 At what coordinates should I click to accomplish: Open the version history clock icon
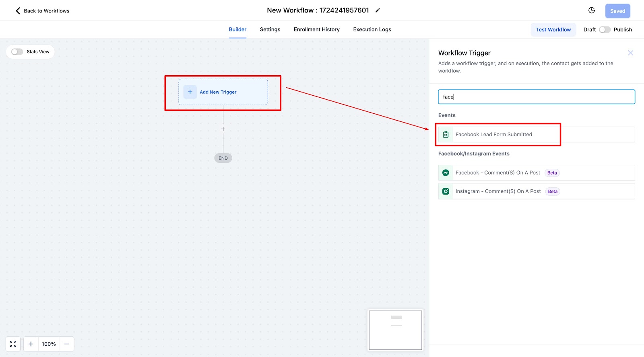tap(592, 10)
